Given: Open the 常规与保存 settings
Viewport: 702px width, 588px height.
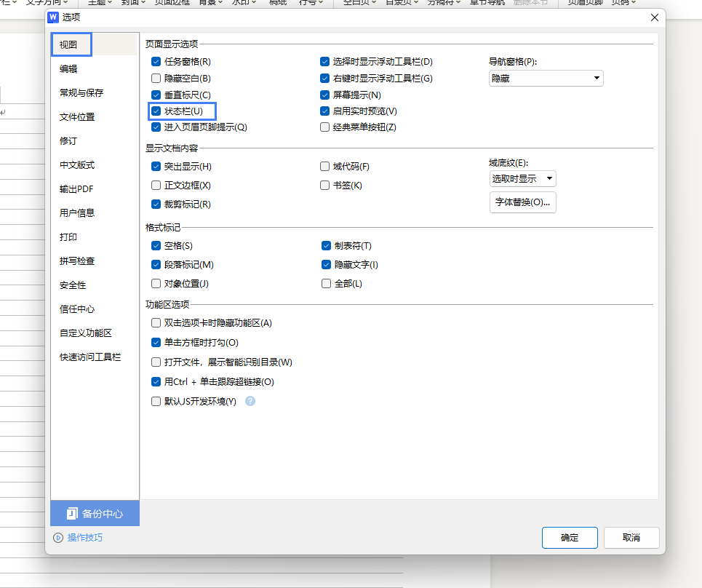Looking at the screenshot, I should [x=81, y=92].
